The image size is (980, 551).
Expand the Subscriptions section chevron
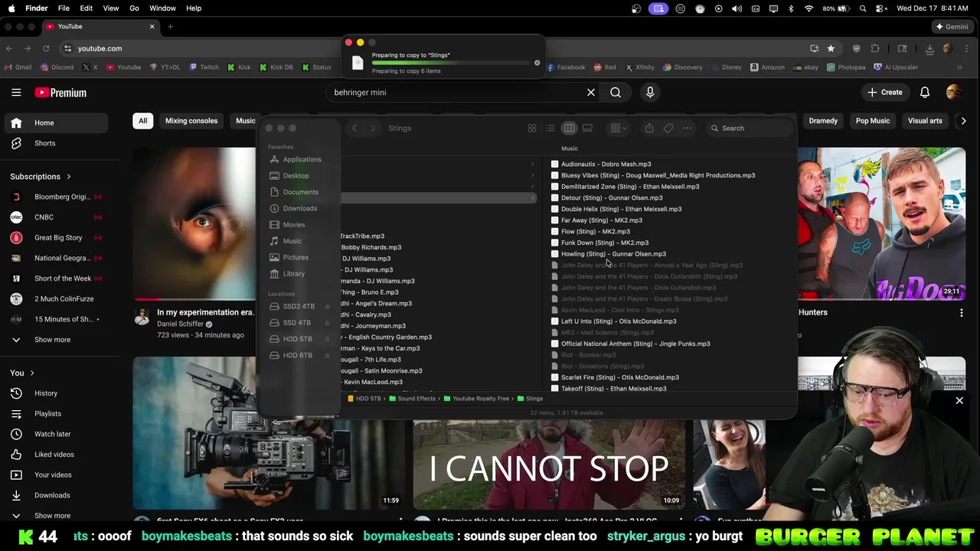pos(68,177)
